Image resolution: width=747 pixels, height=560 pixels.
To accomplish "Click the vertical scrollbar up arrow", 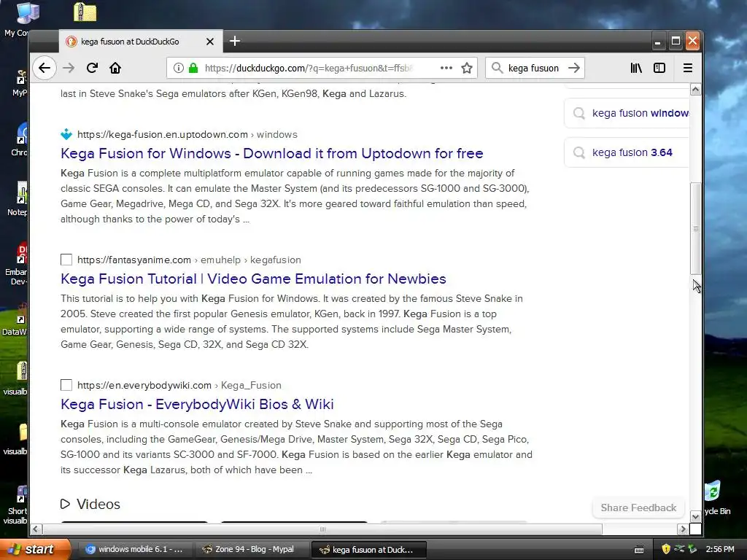I will pos(695,90).
